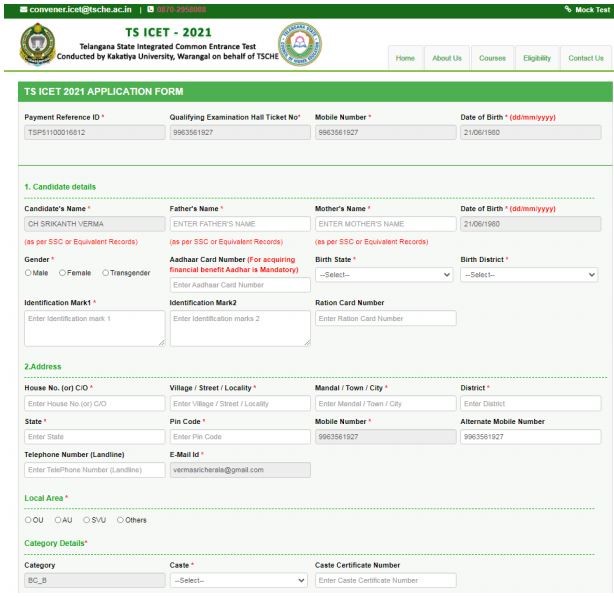Image resolution: width=614 pixels, height=598 pixels.
Task: Click the Qualifying Examination Hall Ticket No field
Action: [240, 132]
